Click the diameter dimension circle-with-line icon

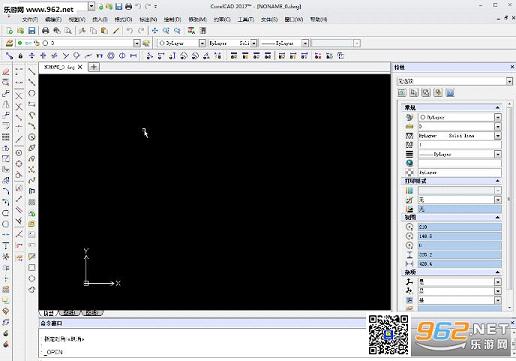(122, 56)
